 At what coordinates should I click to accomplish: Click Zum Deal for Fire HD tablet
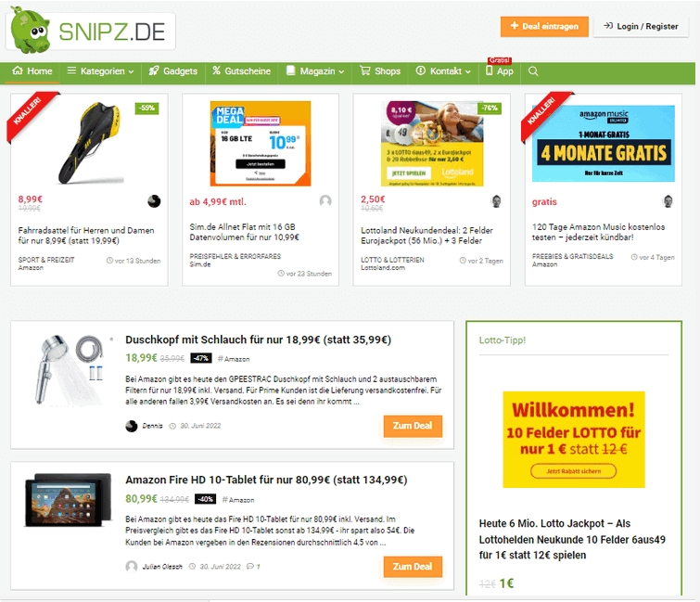pos(413,567)
